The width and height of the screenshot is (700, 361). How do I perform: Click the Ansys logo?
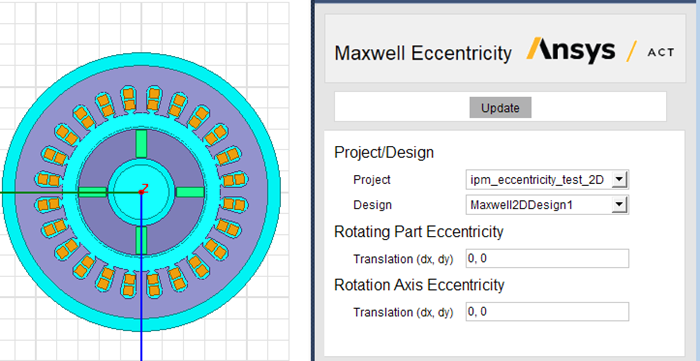coord(571,50)
